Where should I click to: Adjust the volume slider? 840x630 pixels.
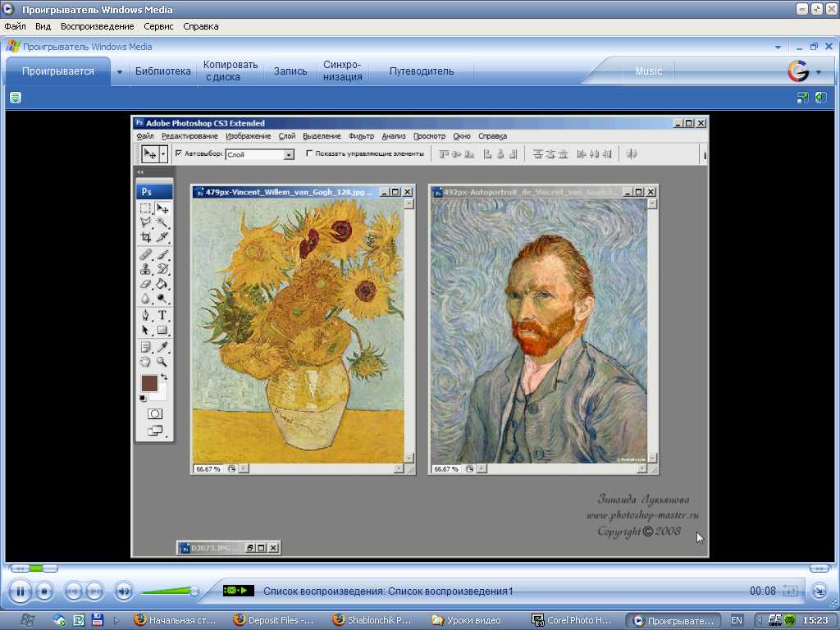[169, 591]
